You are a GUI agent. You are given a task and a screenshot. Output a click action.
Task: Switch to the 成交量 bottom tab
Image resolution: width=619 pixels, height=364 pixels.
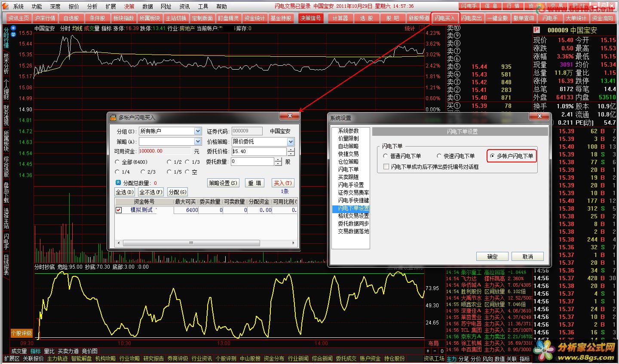[x=19, y=351]
